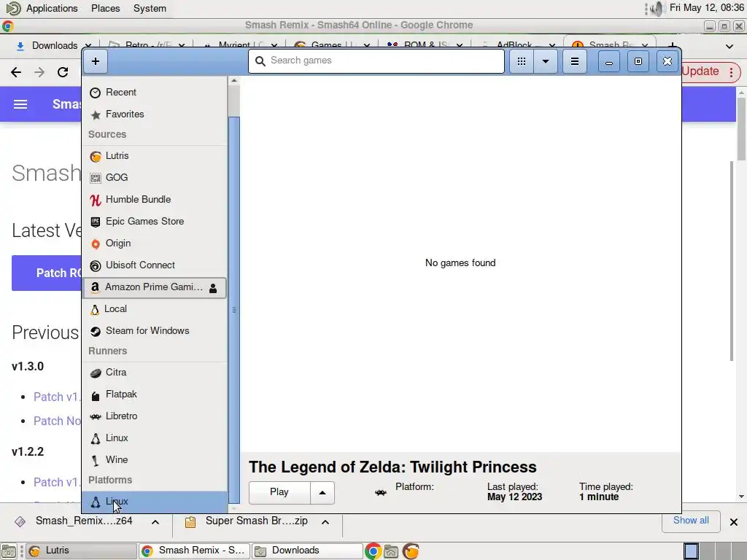This screenshot has height=560, width=747.
Task: Select the Flatpak runner
Action: (x=155, y=394)
